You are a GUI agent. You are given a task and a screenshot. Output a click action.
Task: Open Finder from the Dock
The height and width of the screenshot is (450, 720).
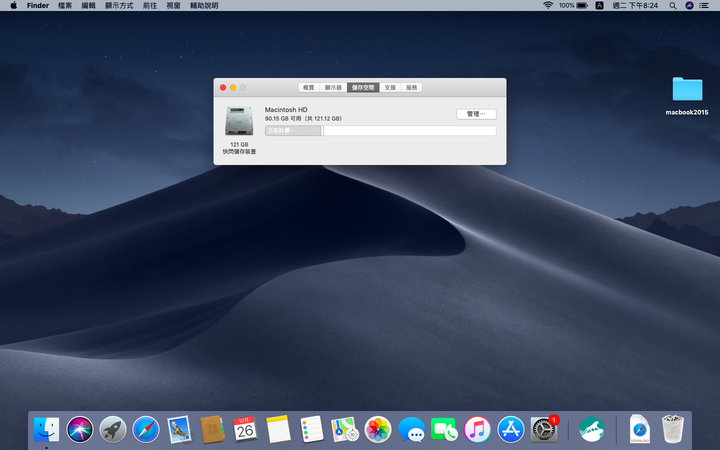pyautogui.click(x=46, y=430)
